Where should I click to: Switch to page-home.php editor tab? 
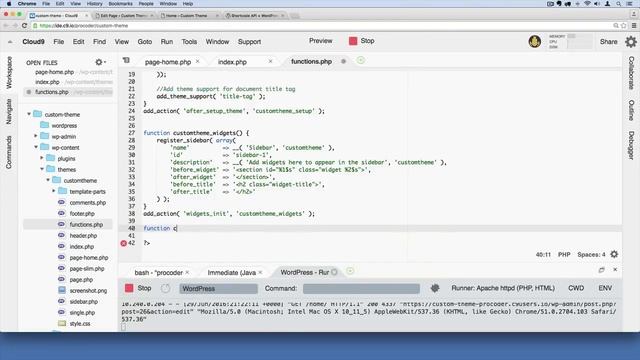point(168,62)
